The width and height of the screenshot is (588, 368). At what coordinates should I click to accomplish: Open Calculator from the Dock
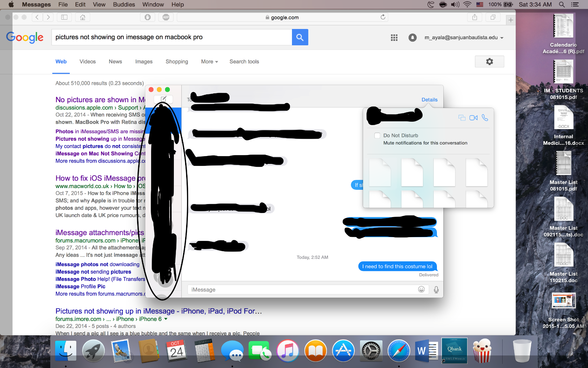pos(205,351)
